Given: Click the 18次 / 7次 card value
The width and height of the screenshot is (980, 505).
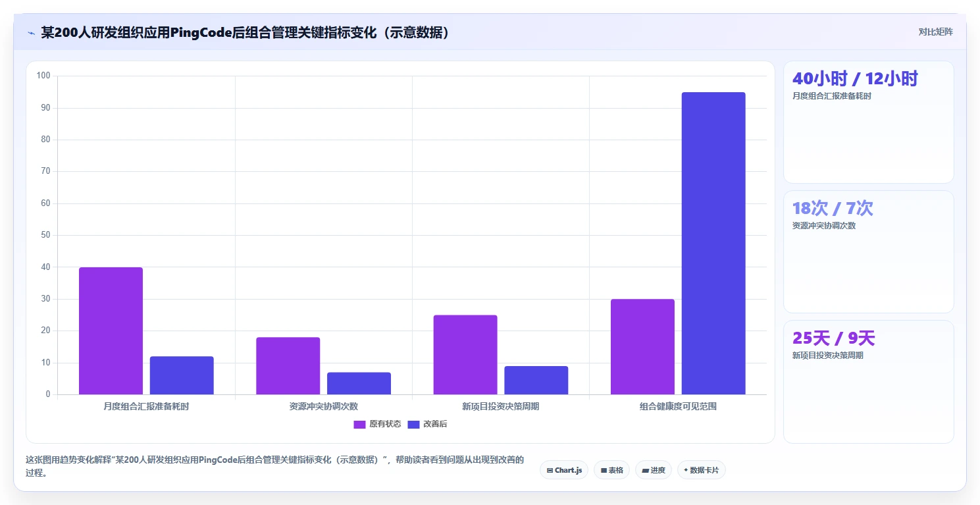Looking at the screenshot, I should pyautogui.click(x=833, y=208).
